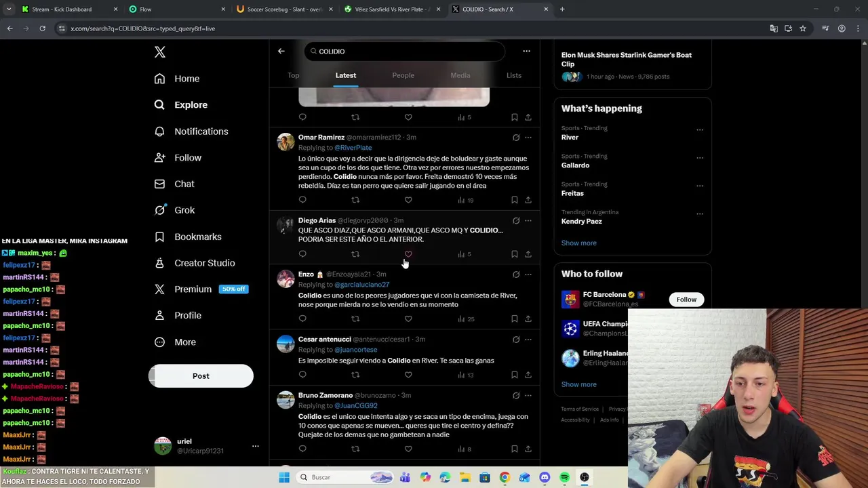Open Grok action on Omar Ramirez's post
The width and height of the screenshot is (868, 488).
click(516, 138)
